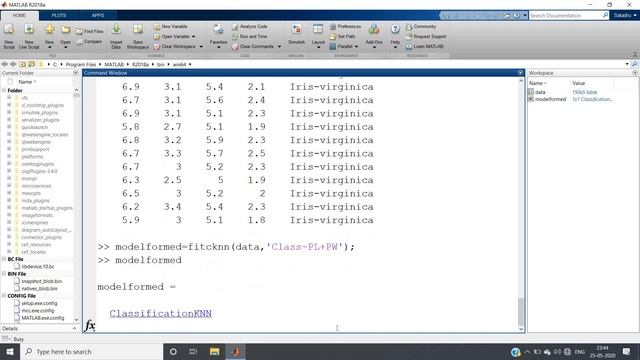Switch to the APPS tab

pos(98,16)
